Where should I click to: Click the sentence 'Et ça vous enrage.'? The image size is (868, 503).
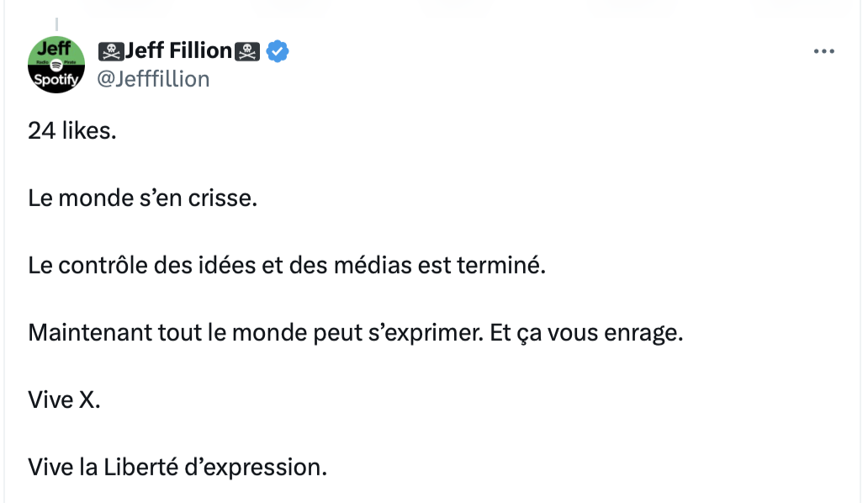[587, 333]
